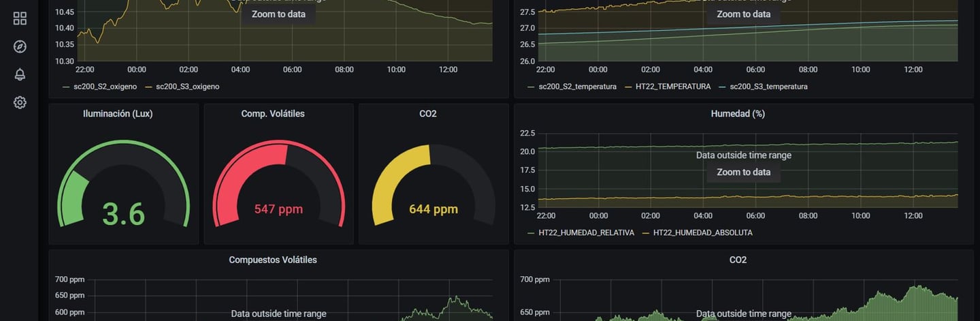Click Data outside time range in Compuestos Volátiles

coord(278,314)
